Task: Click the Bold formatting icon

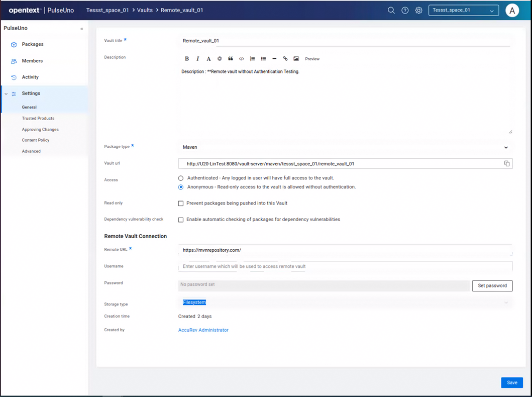Action: tap(187, 59)
